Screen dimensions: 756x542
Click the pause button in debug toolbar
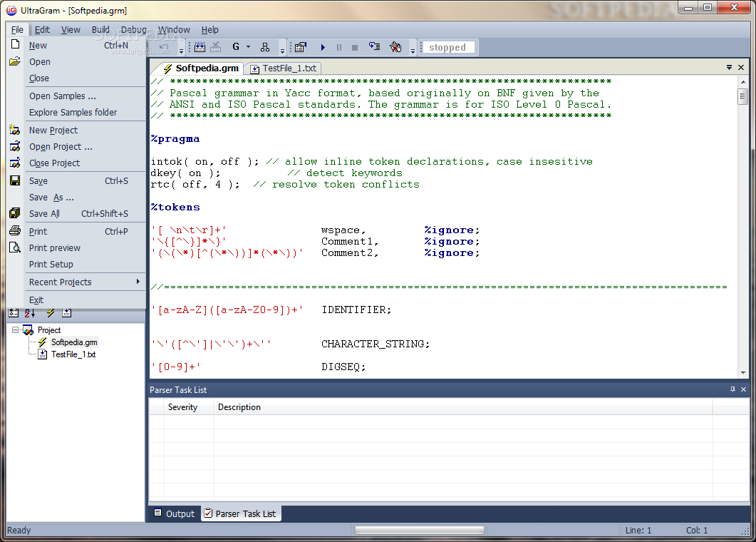point(339,47)
